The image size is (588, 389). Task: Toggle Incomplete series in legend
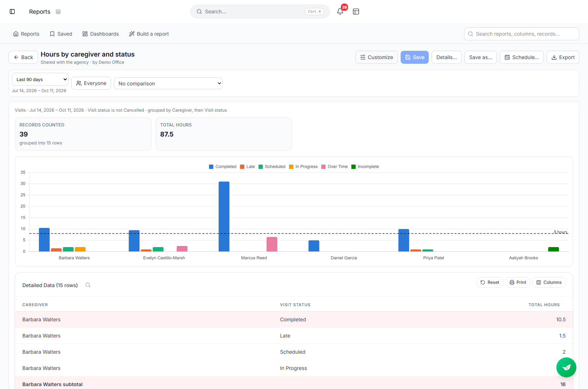365,167
